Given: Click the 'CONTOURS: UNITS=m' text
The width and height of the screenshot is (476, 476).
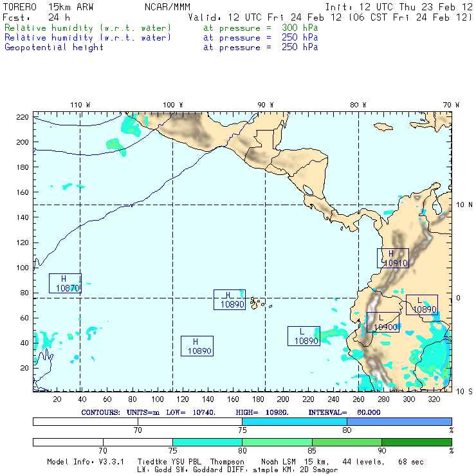Looking at the screenshot, I should coord(120,412).
